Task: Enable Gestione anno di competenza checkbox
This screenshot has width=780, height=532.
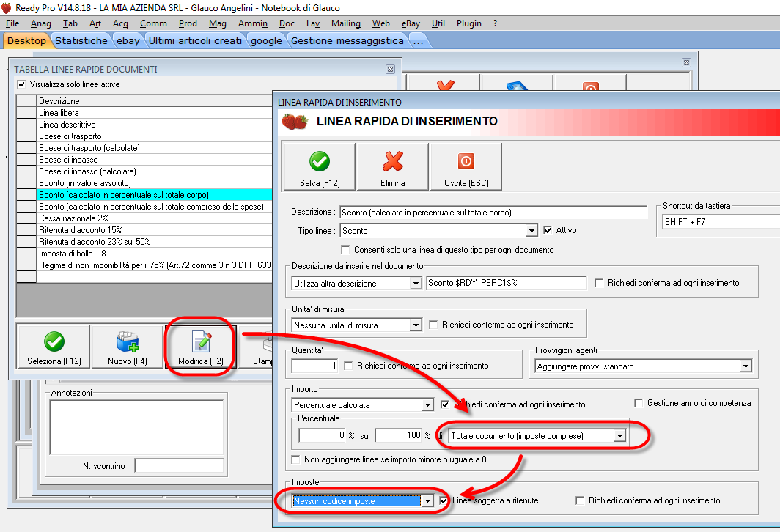Action: (x=639, y=403)
